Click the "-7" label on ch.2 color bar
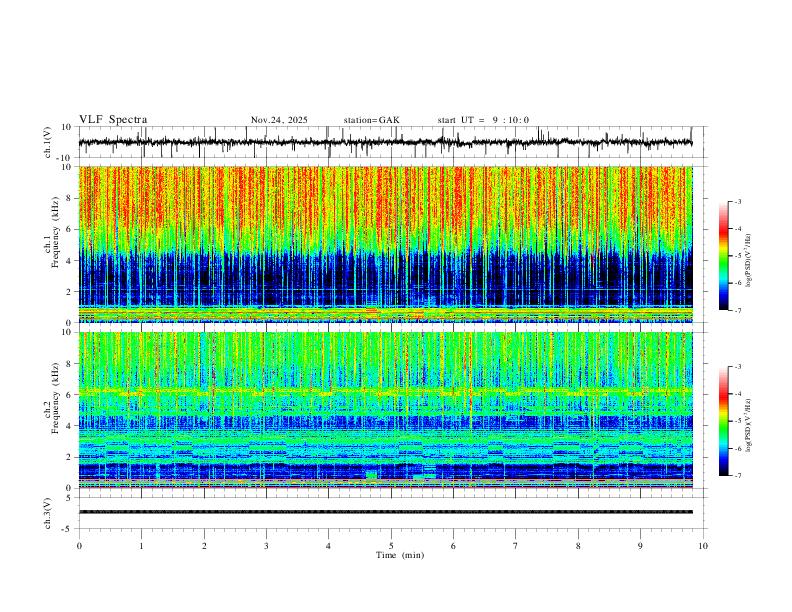 [x=738, y=476]
